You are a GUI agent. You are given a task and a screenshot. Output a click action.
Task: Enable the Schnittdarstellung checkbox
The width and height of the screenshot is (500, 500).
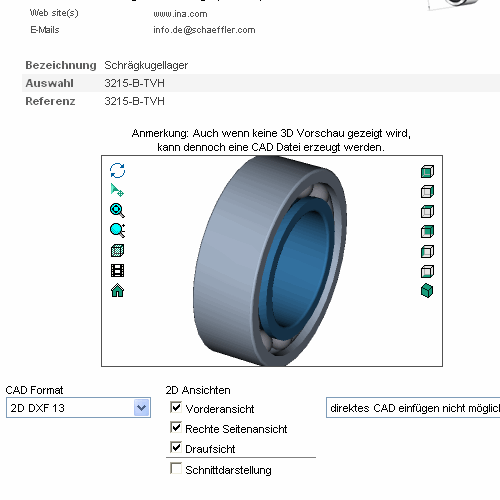point(176,468)
